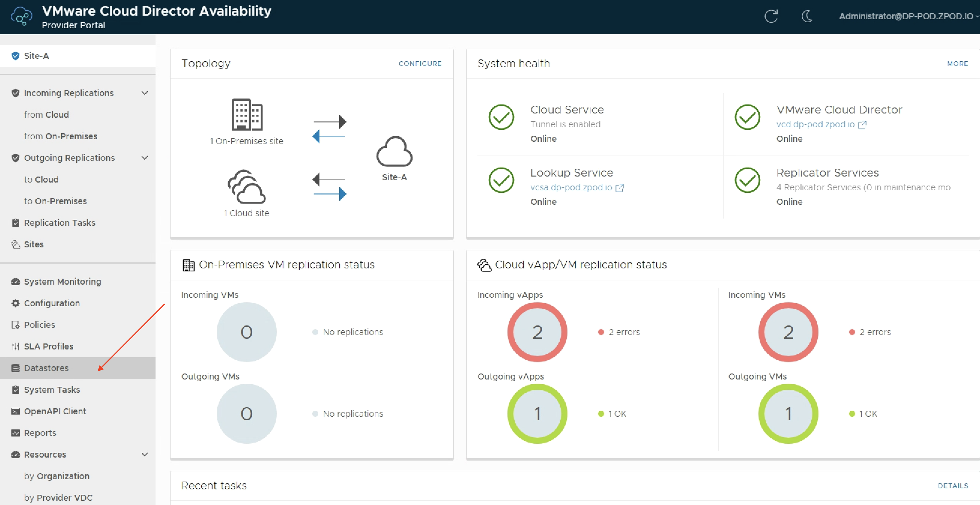Click the Site-A cloud topology icon
The width and height of the screenshot is (980, 505).
tap(394, 152)
